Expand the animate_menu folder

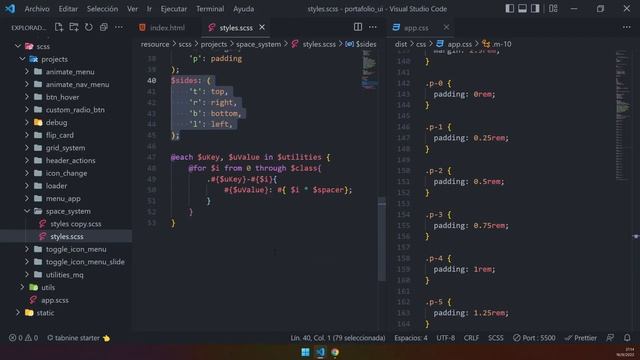[x=27, y=71]
